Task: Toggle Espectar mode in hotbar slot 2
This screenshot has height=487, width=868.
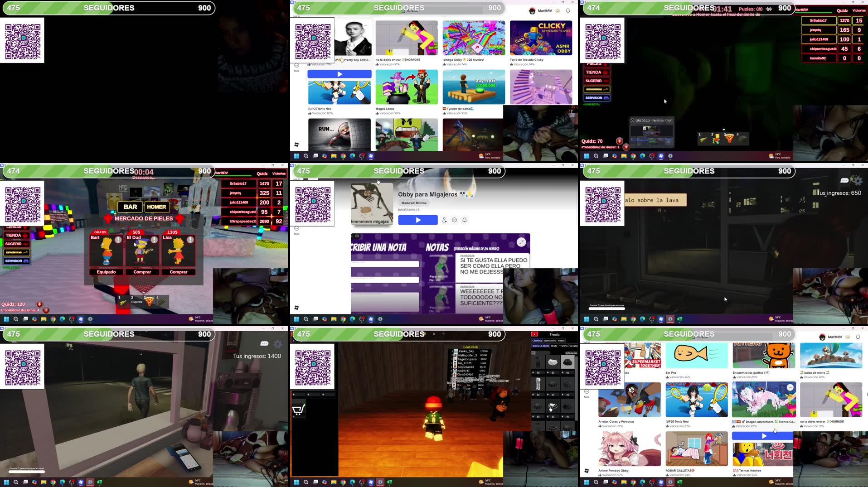Action: pyautogui.click(x=137, y=302)
